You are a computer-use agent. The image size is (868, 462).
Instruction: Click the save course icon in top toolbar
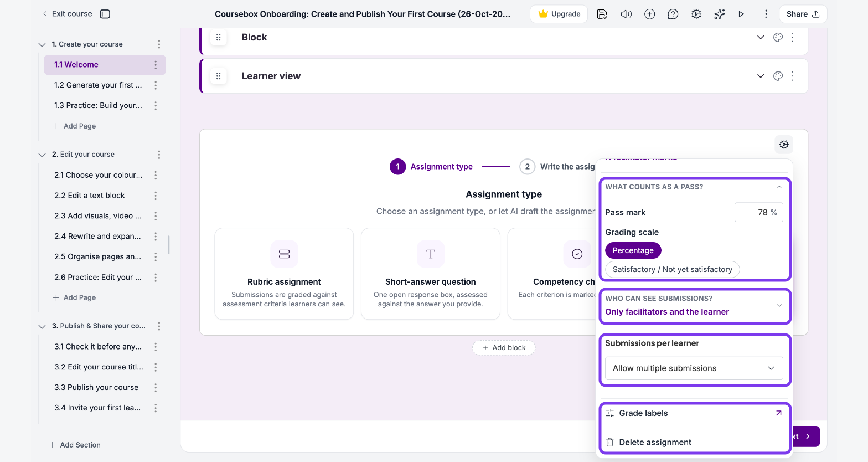click(602, 14)
